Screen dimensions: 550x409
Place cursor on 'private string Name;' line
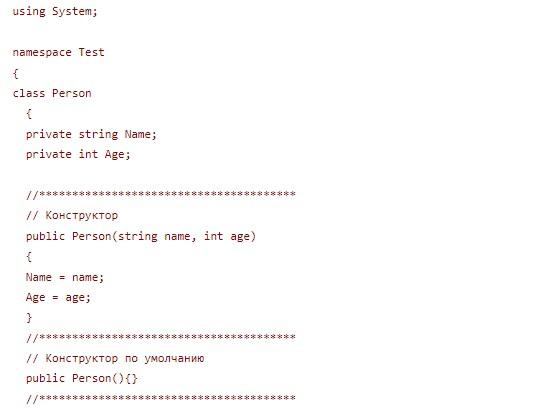coord(91,134)
